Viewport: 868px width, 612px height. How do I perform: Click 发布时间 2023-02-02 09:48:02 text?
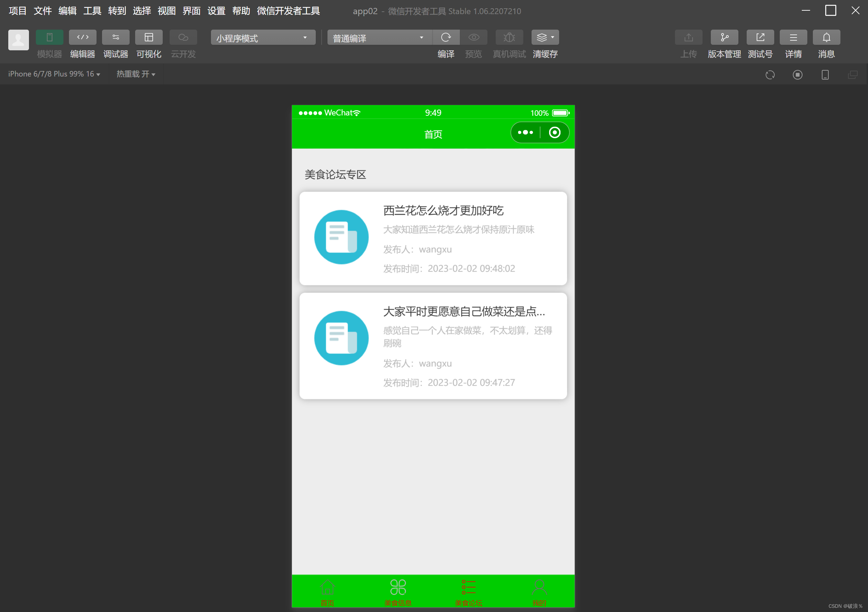point(449,269)
